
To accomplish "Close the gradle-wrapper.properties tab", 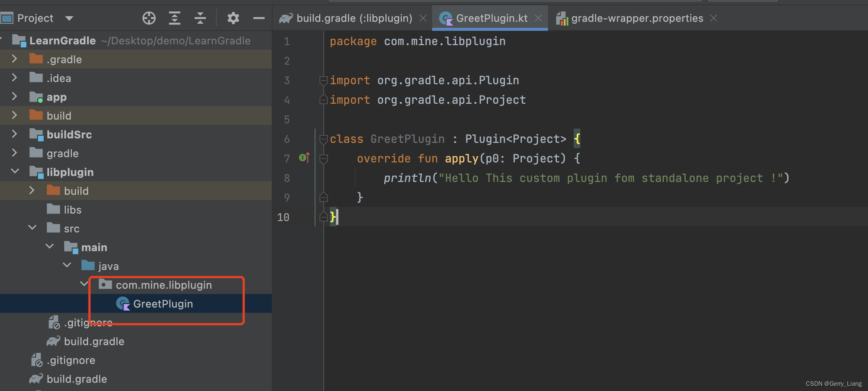I will (x=714, y=18).
